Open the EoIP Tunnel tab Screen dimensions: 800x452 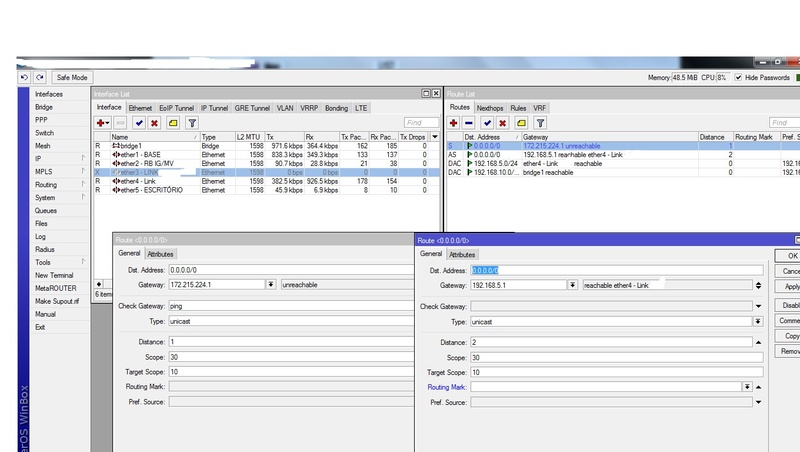click(177, 107)
